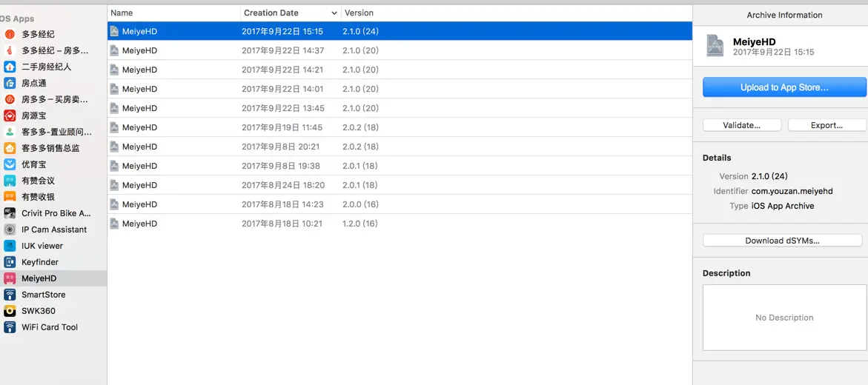The width and height of the screenshot is (868, 385).
Task: Select archive dated 2017年9月8日 19:38
Action: pyautogui.click(x=400, y=166)
